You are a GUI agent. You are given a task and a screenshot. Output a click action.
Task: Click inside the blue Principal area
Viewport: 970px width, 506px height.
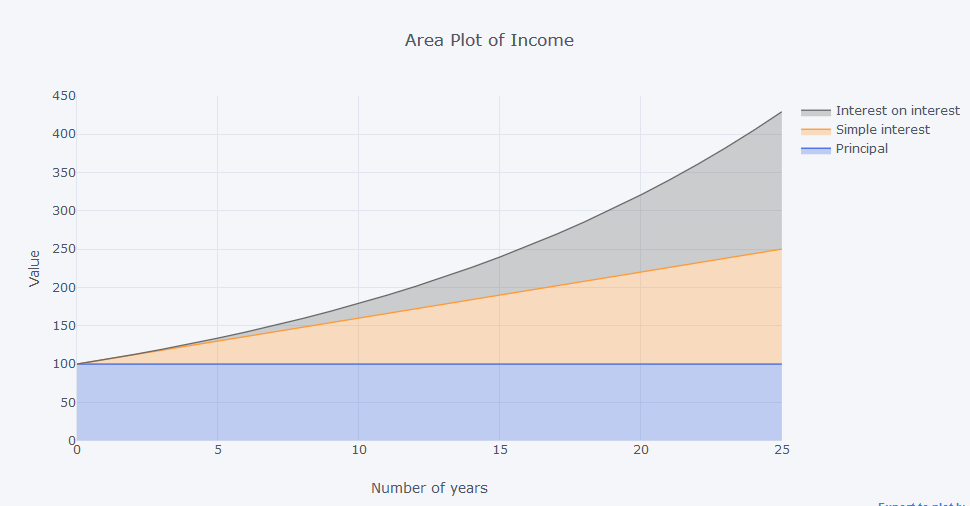pyautogui.click(x=400, y=405)
